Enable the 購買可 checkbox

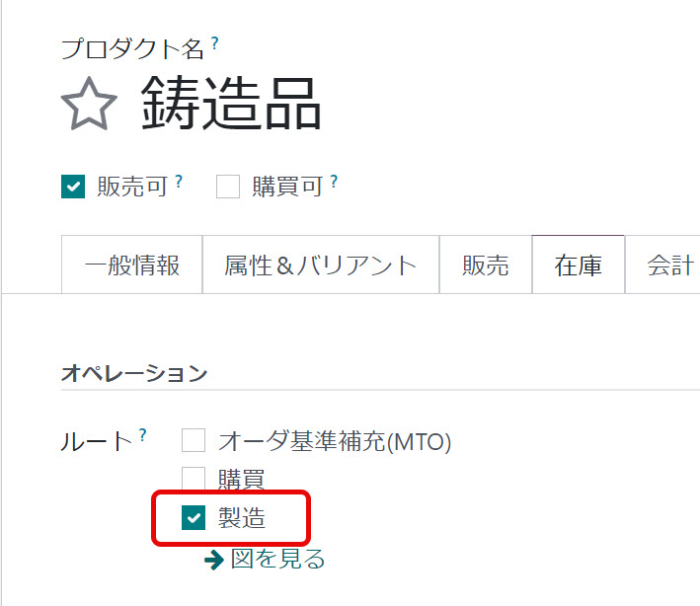click(228, 187)
